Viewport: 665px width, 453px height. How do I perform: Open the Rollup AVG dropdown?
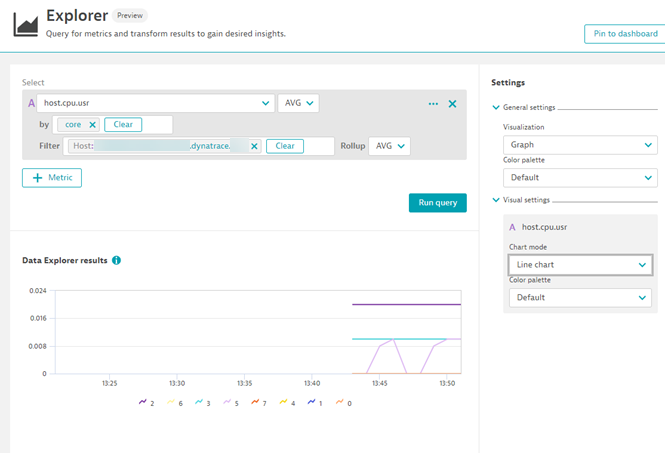coord(389,146)
